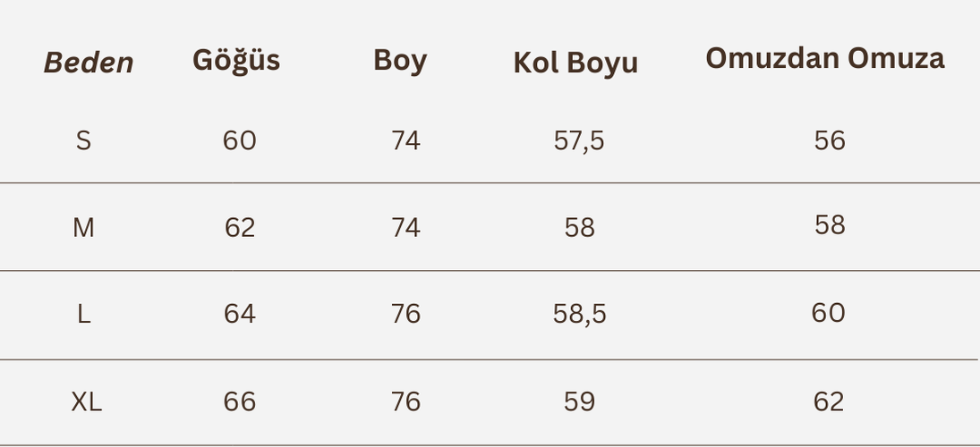Select the Kol Boyu value 58,5
Image resolution: width=980 pixels, height=447 pixels.
pyautogui.click(x=579, y=314)
